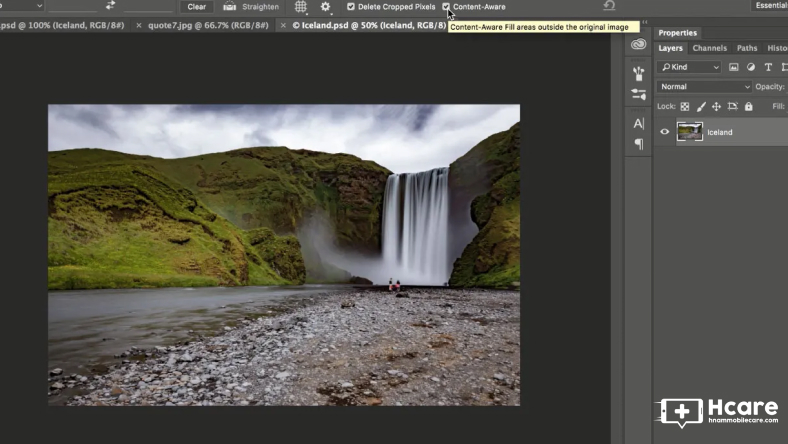This screenshot has height=444, width=788.
Task: Select the Iceland layer thumbnail
Action: click(690, 132)
